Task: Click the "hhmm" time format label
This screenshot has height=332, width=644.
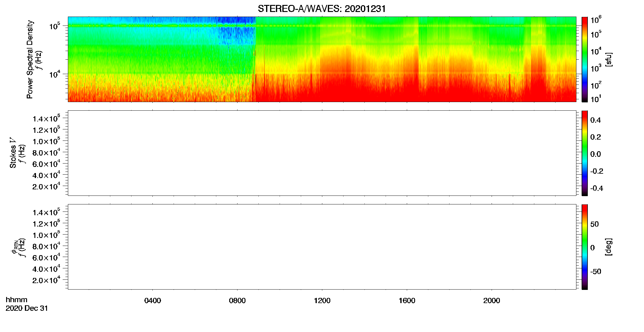Action: pos(17,300)
